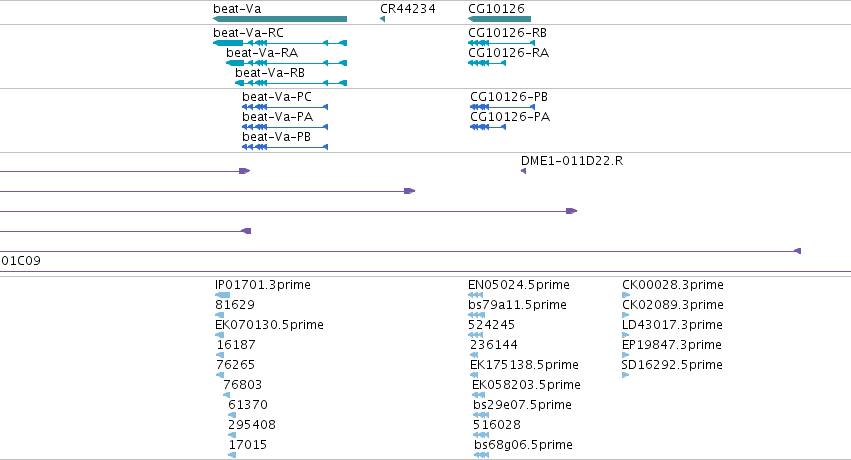Screen dimensions: 851x460
Task: Select the 295408 EST arrow
Action: pyautogui.click(x=232, y=435)
